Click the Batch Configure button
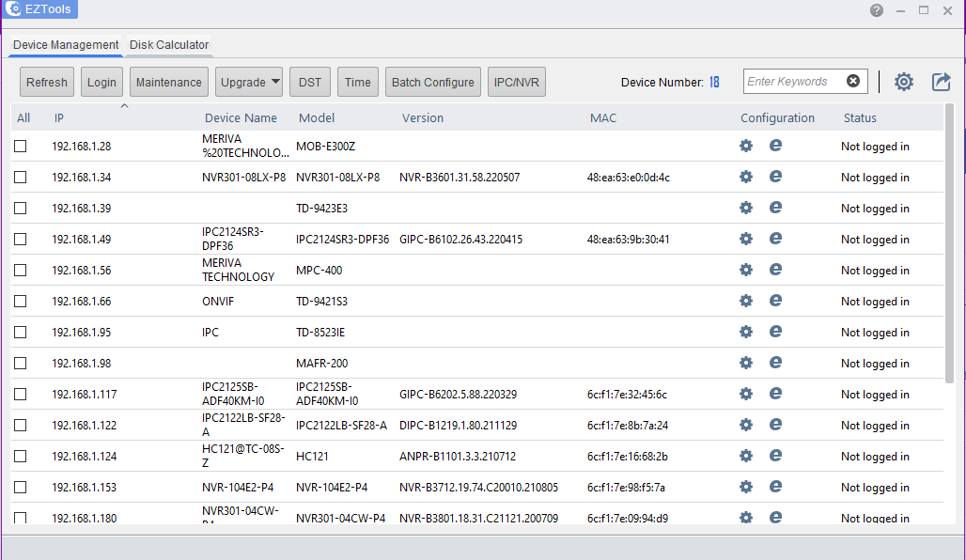 pyautogui.click(x=432, y=82)
